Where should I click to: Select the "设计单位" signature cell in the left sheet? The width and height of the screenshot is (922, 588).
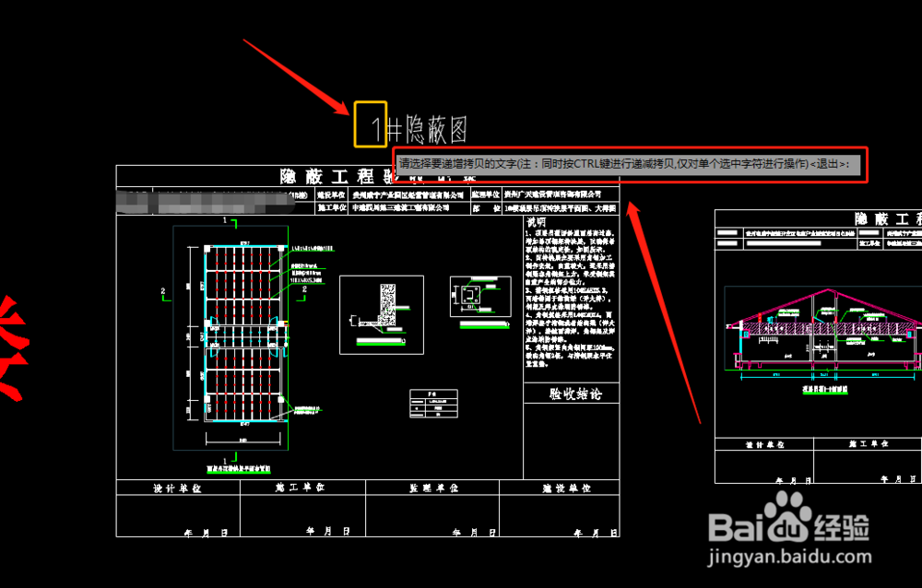(178, 488)
